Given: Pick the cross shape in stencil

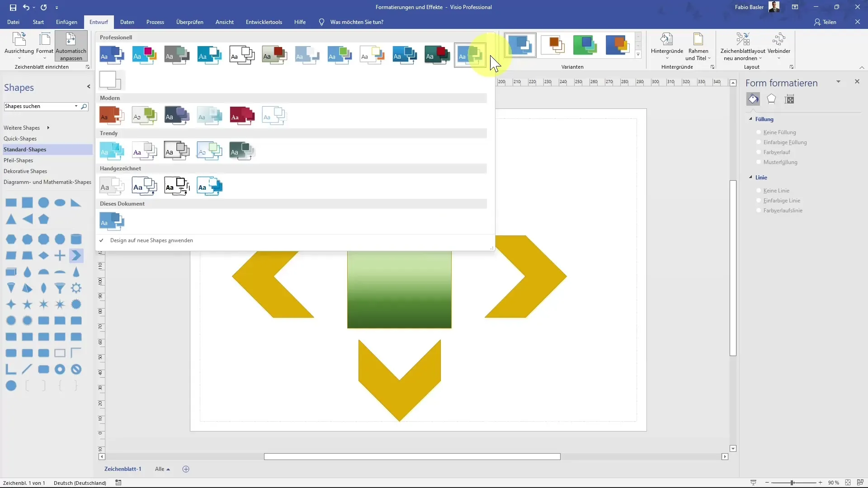Looking at the screenshot, I should [60, 255].
